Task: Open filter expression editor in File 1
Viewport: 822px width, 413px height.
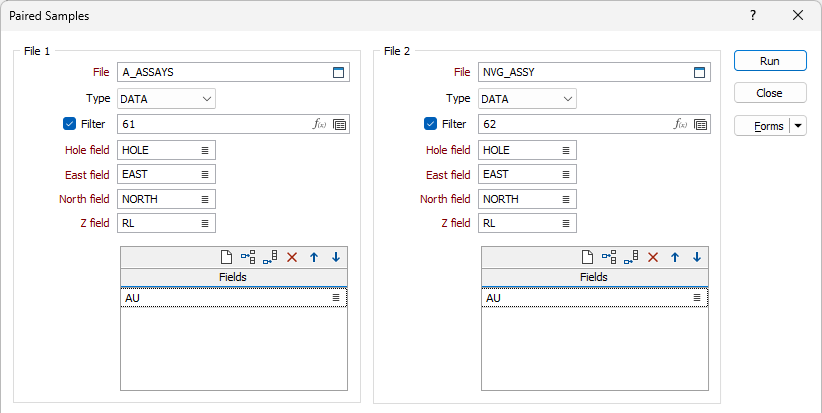Action: click(x=319, y=124)
